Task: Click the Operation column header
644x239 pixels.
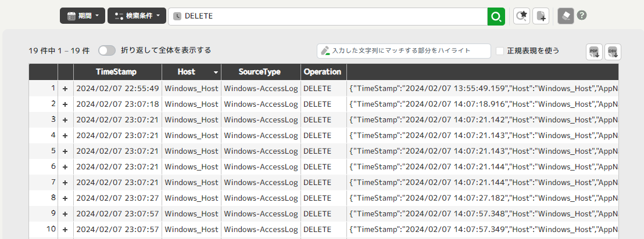Action: (324, 72)
